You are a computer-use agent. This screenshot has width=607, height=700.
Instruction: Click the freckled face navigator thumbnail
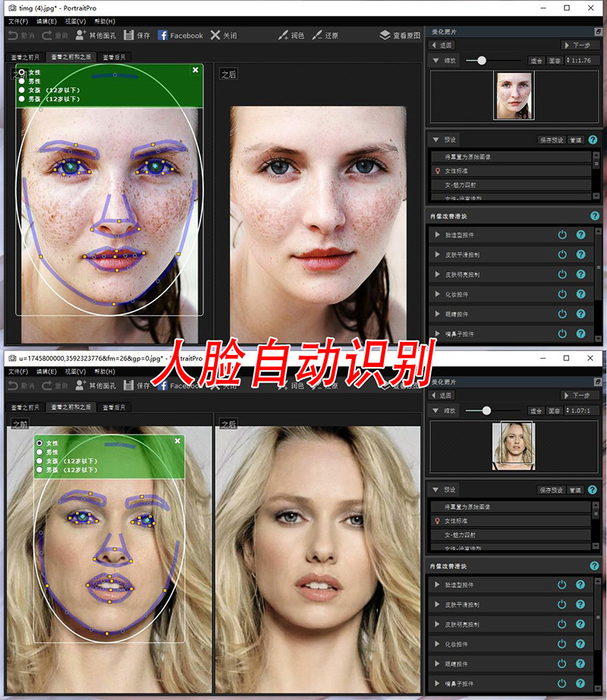click(x=514, y=96)
